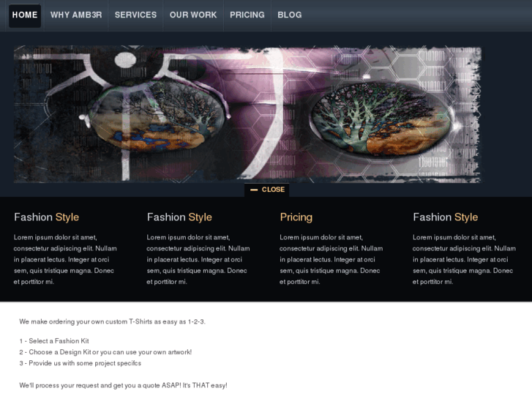Select OUR WORK in the navigation bar

[x=193, y=15]
